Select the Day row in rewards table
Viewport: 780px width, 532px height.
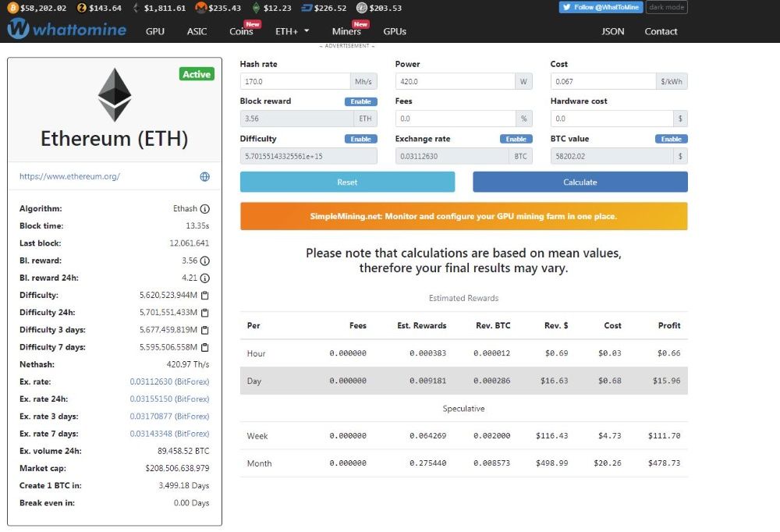[463, 381]
